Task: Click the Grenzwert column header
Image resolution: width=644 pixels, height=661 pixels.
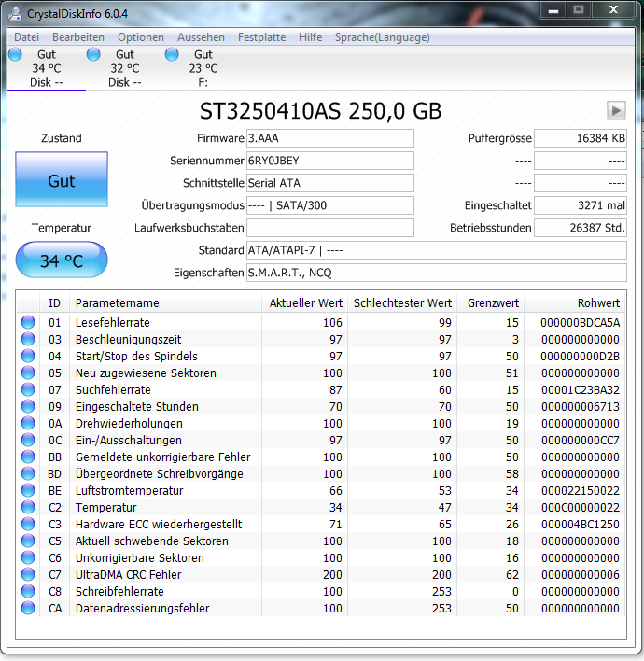Action: click(x=491, y=302)
